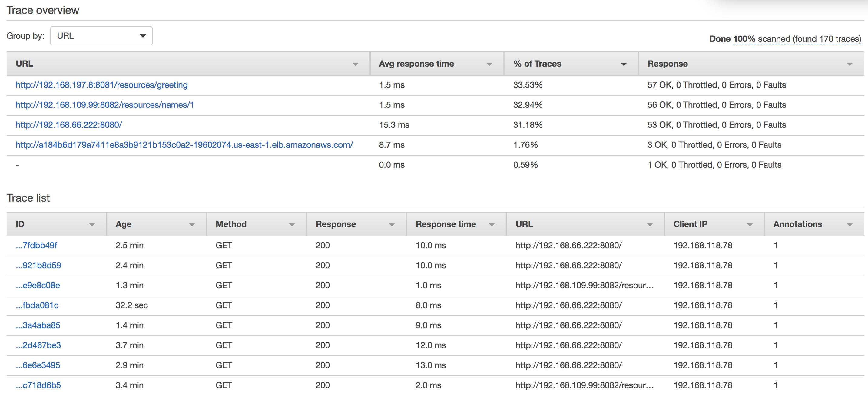Open the 192.168.66.222:8080 overview link
868x393 pixels.
click(x=69, y=125)
